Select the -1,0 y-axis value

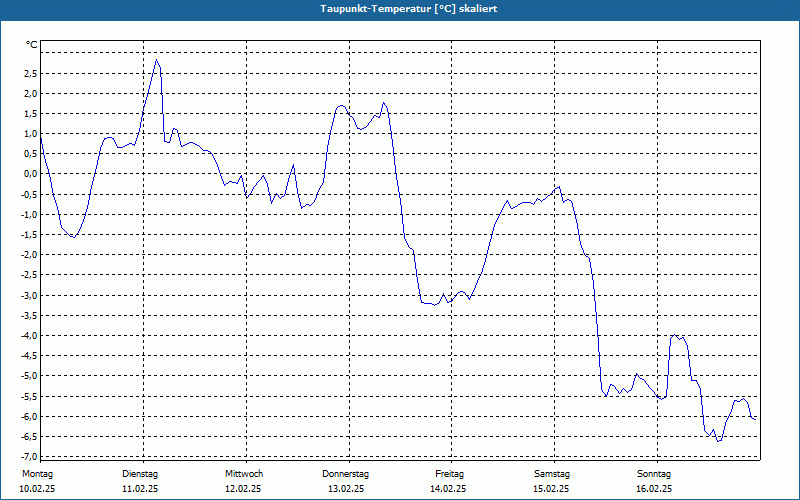29,214
